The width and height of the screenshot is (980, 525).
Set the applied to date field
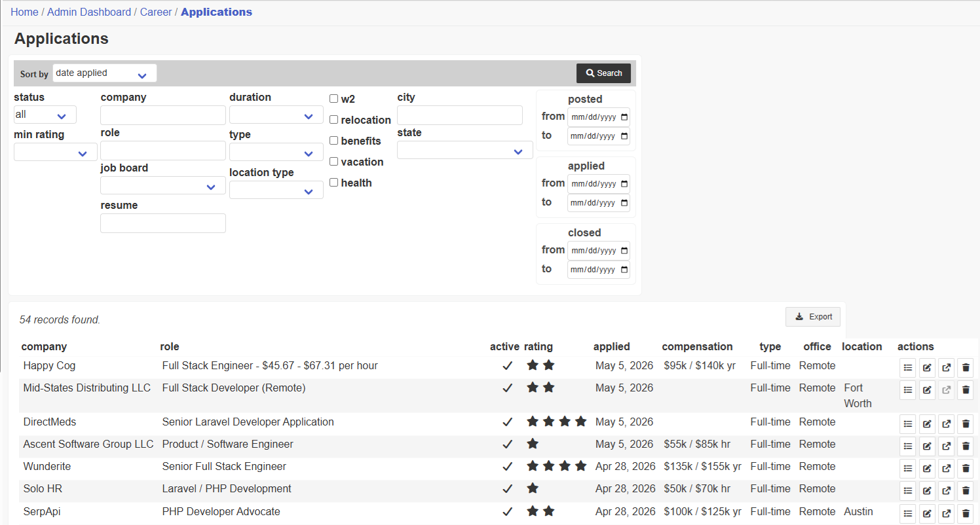click(599, 203)
